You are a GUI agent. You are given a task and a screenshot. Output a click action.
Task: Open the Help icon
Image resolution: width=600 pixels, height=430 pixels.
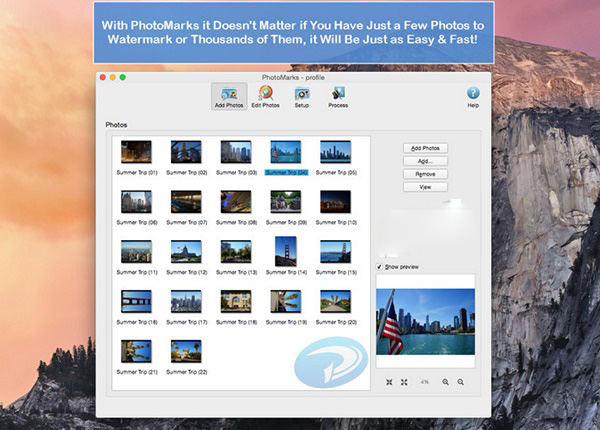pos(473,96)
